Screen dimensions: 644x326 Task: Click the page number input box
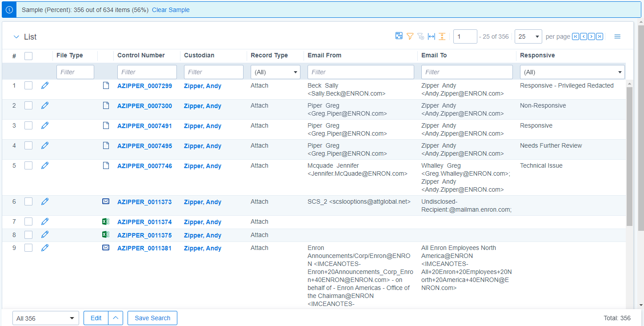point(465,36)
